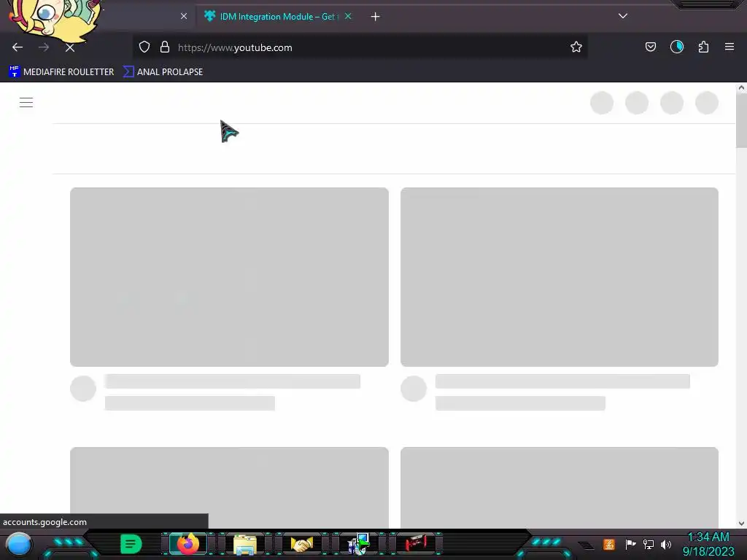
Task: Go back to the previous page
Action: point(18,47)
